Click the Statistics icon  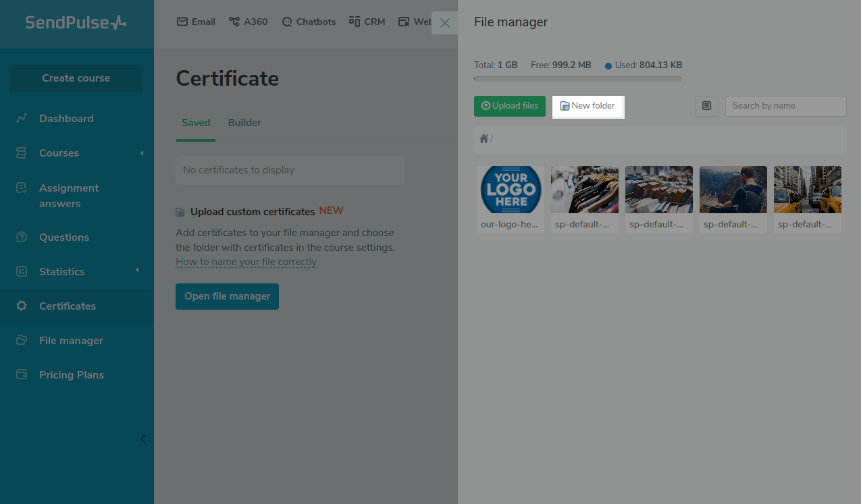tap(22, 271)
